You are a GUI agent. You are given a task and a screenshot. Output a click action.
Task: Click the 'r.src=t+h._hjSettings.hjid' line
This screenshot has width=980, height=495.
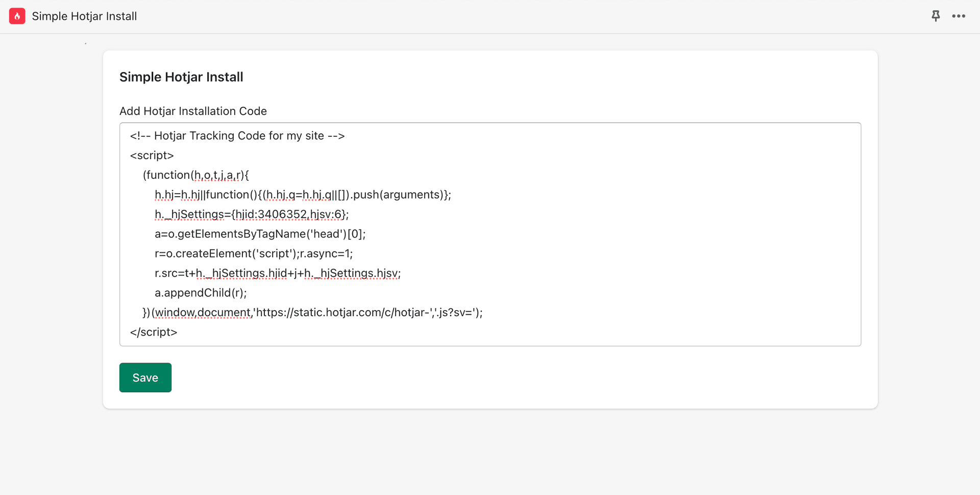pos(278,273)
